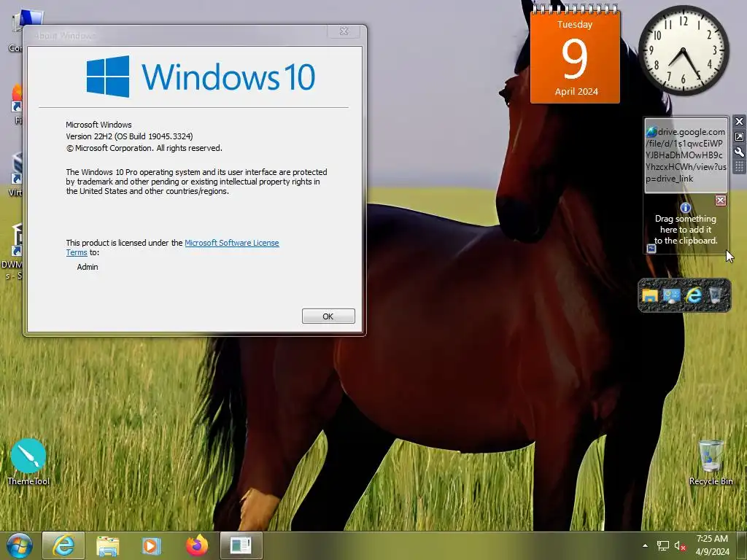Click the calendar gadget showing Tuesday 9
This screenshot has height=560, width=747.
[x=575, y=55]
